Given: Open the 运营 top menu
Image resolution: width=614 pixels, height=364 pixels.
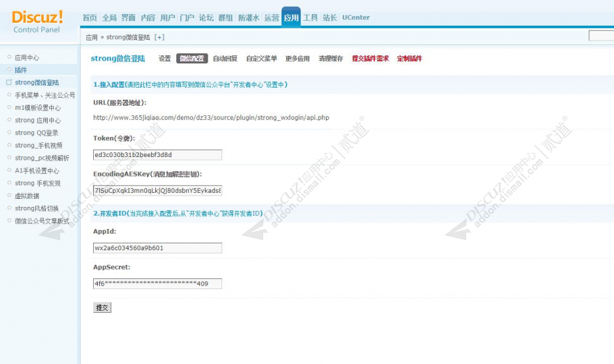Looking at the screenshot, I should (272, 18).
